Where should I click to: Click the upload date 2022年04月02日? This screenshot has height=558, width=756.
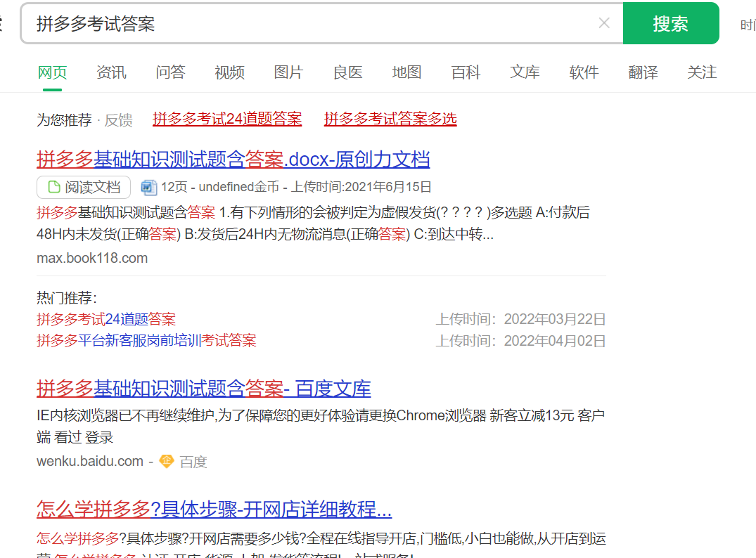554,341
